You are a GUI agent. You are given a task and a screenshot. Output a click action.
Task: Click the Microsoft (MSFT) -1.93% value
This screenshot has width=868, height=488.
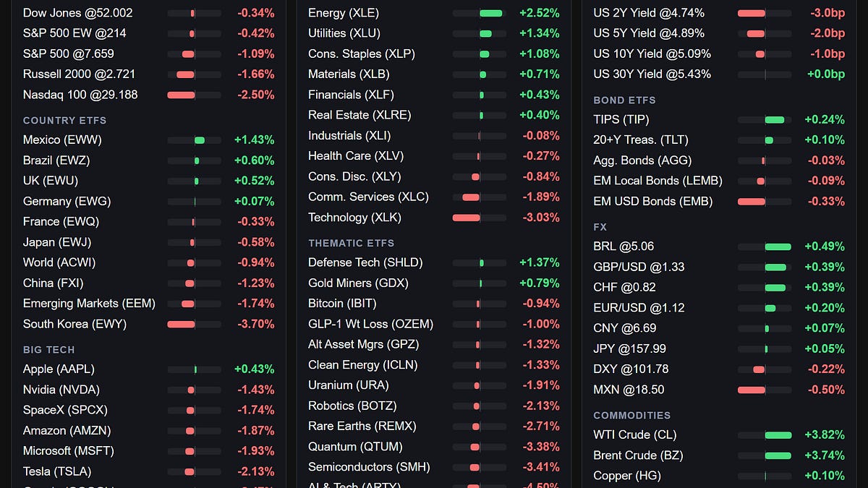(255, 451)
